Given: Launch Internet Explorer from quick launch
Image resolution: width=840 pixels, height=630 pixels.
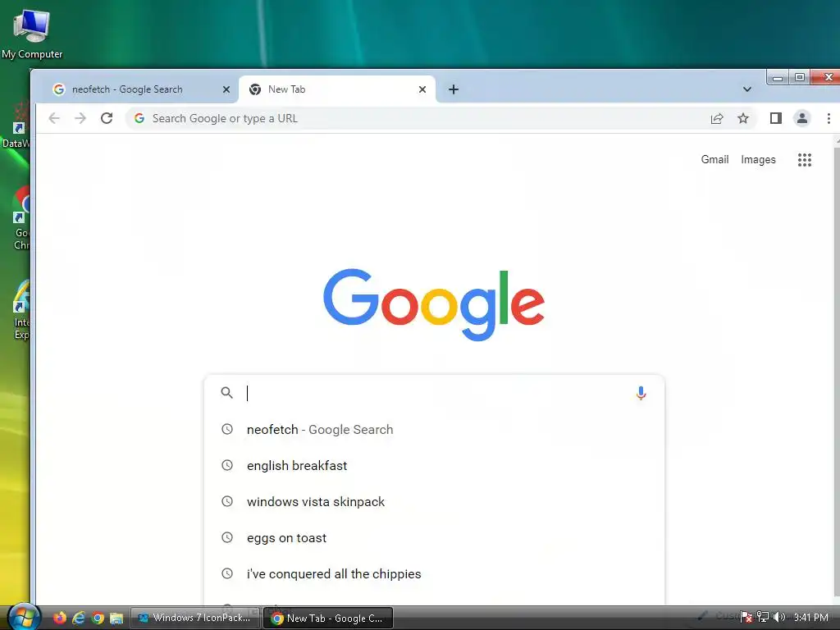Looking at the screenshot, I should coord(79,619).
